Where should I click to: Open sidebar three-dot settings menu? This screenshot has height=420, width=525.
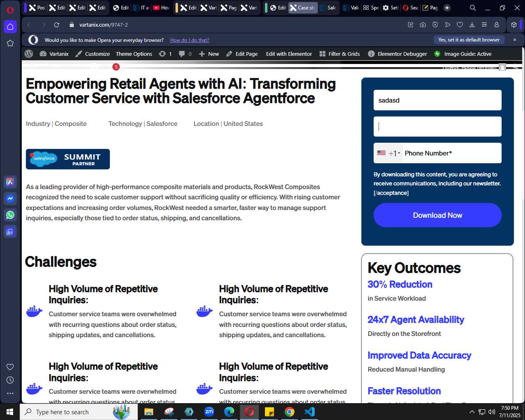coord(10,393)
